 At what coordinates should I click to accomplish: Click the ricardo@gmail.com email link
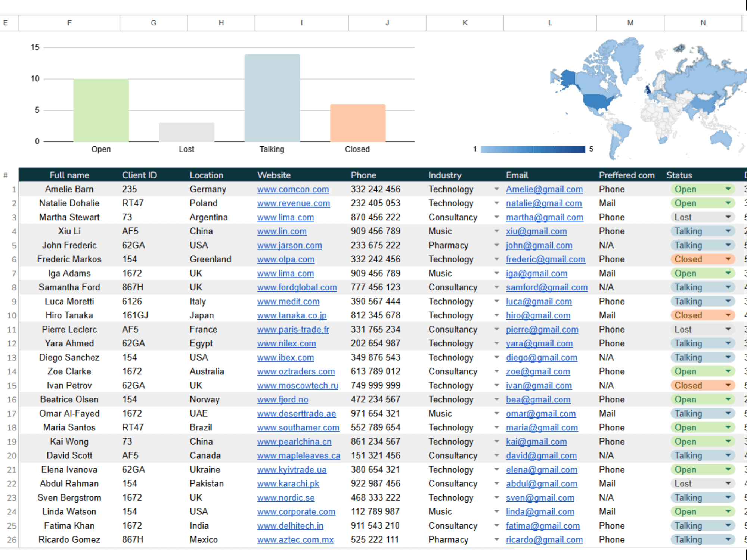click(544, 539)
